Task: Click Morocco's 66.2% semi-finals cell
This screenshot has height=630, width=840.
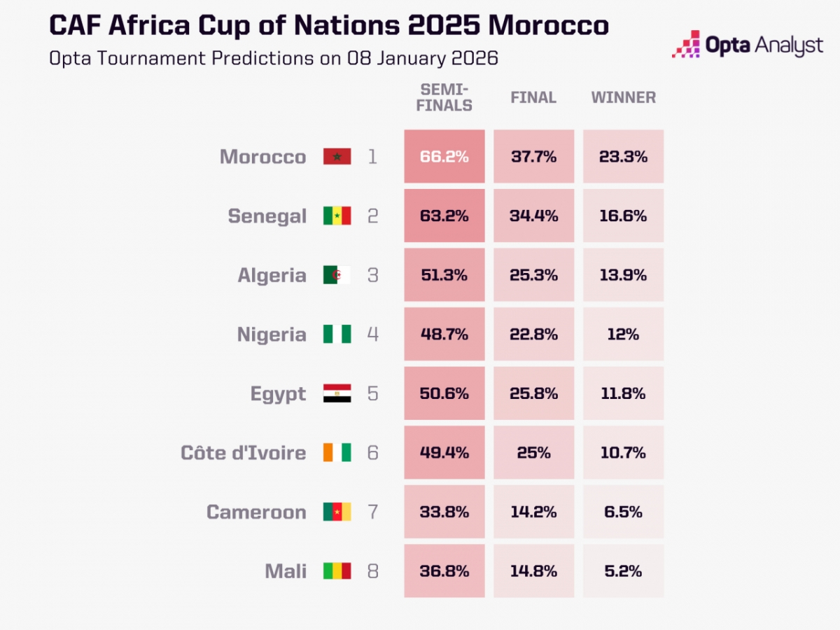Action: pos(444,157)
